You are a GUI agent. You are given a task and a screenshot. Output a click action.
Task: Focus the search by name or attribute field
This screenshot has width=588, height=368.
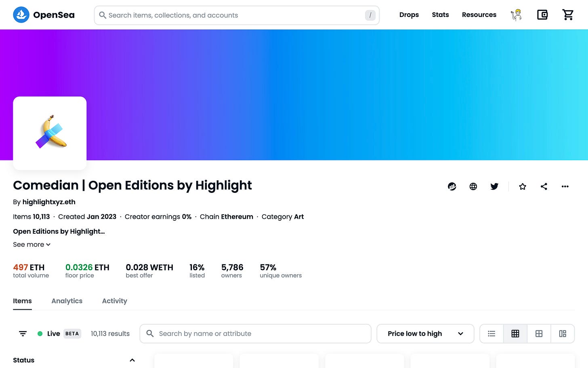[x=255, y=334]
